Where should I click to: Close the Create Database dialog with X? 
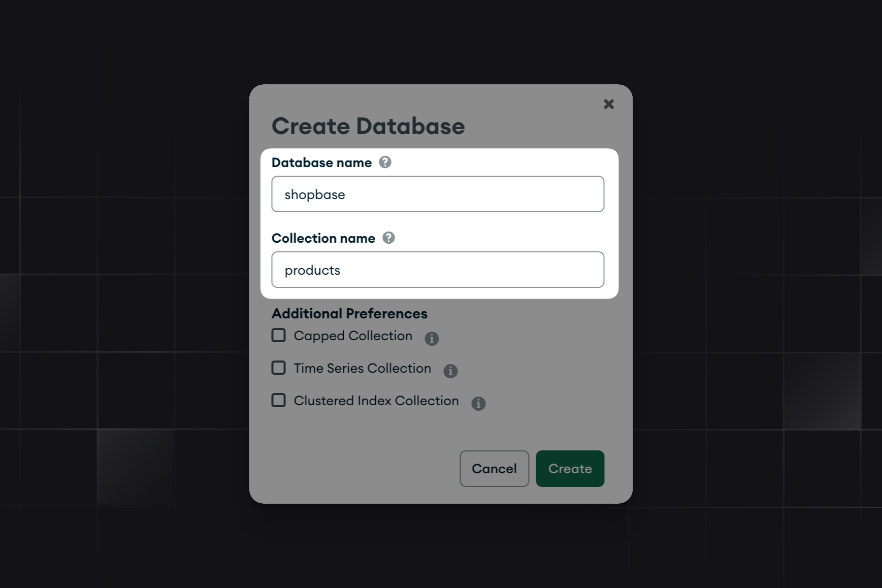(608, 104)
